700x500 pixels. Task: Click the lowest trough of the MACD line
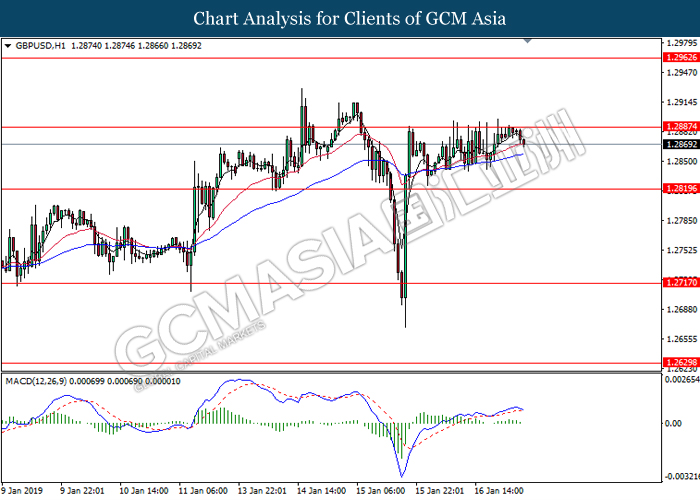[402, 475]
